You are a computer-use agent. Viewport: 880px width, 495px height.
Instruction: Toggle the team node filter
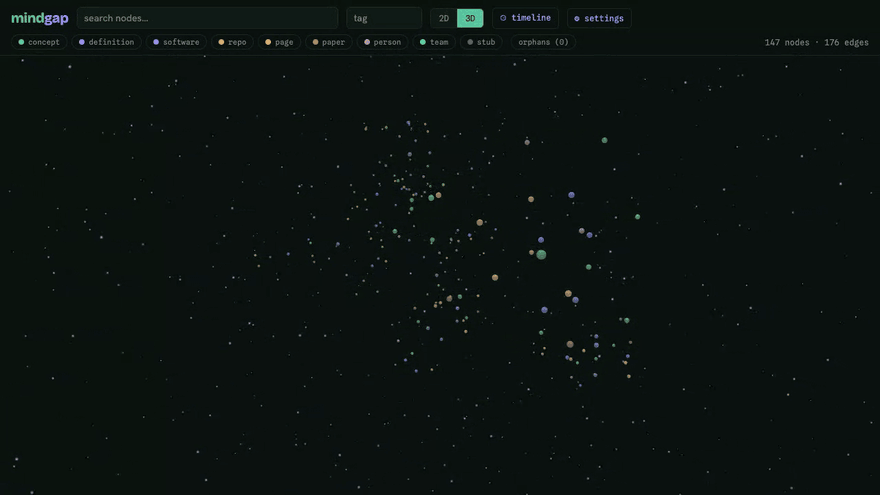pyautogui.click(x=434, y=42)
